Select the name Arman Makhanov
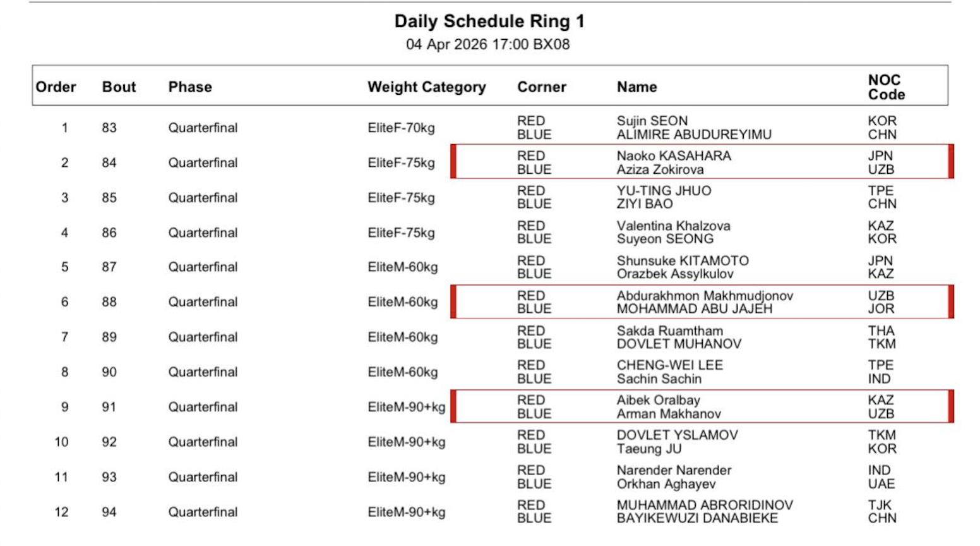This screenshot has height=546, width=980. point(668,414)
